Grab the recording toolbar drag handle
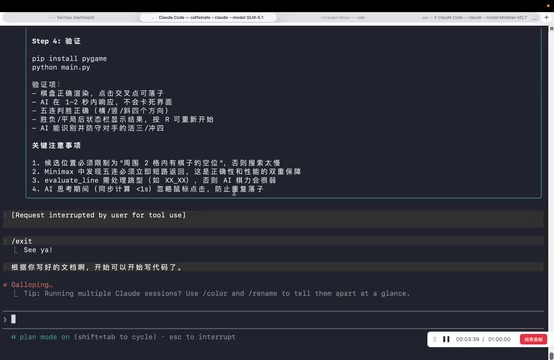The height and width of the screenshot is (360, 554). click(x=435, y=339)
